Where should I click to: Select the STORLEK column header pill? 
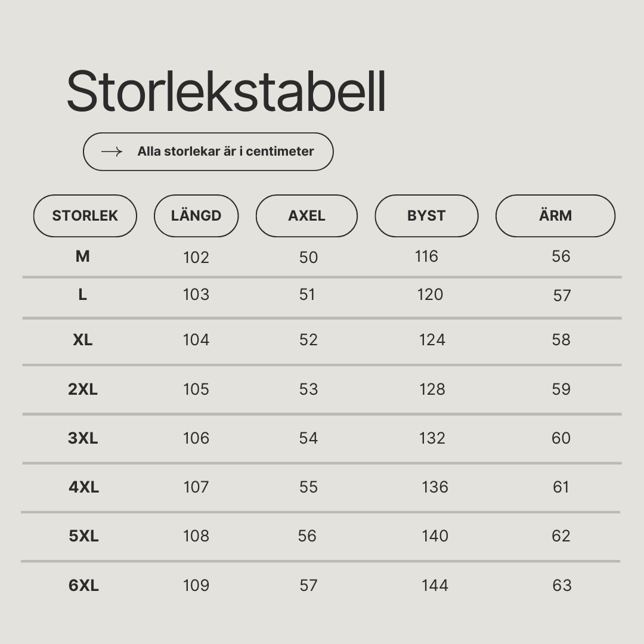coord(85,216)
